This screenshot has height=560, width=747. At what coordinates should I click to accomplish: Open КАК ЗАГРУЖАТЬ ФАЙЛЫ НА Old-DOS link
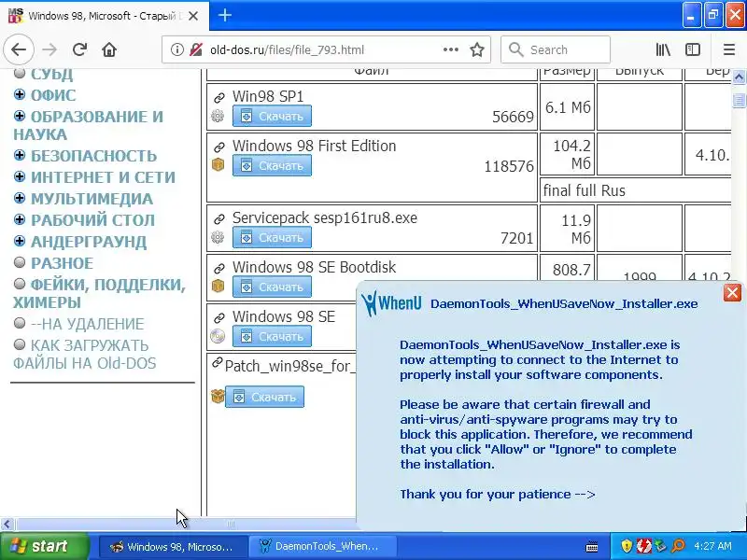coord(84,355)
